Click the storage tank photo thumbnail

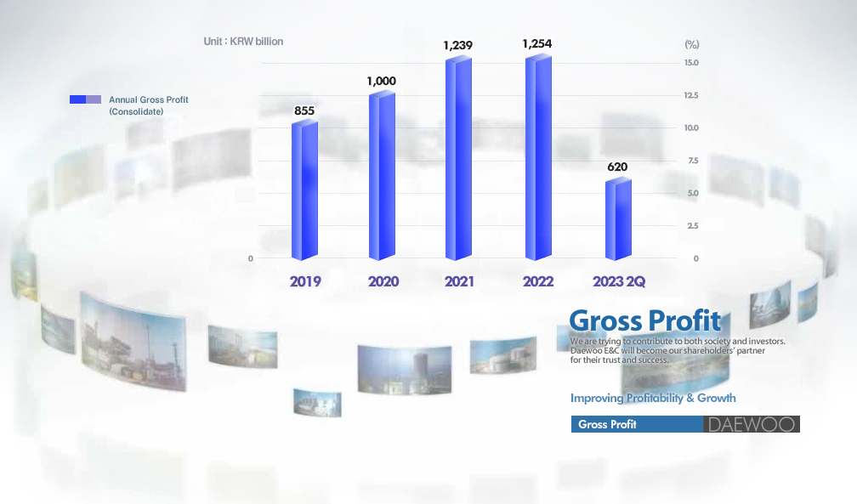point(502,355)
